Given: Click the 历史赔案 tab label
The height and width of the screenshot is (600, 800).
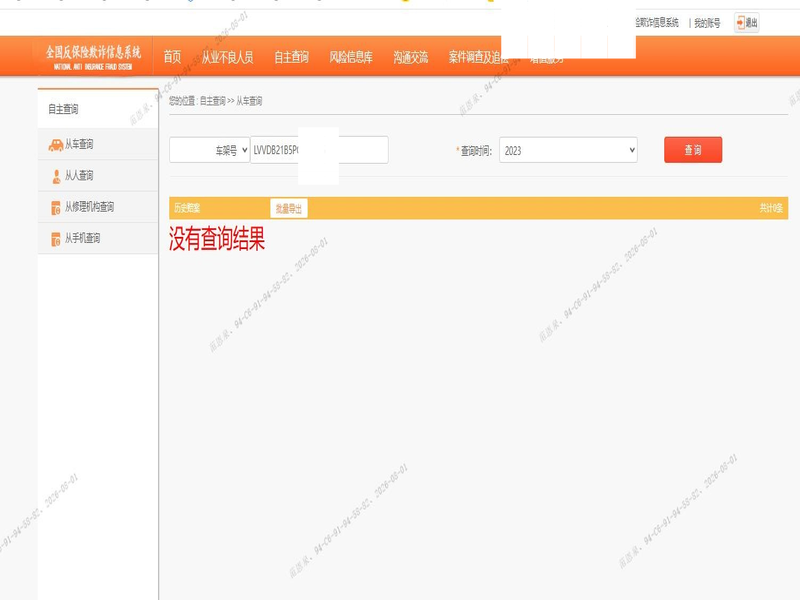Looking at the screenshot, I should coord(187,208).
